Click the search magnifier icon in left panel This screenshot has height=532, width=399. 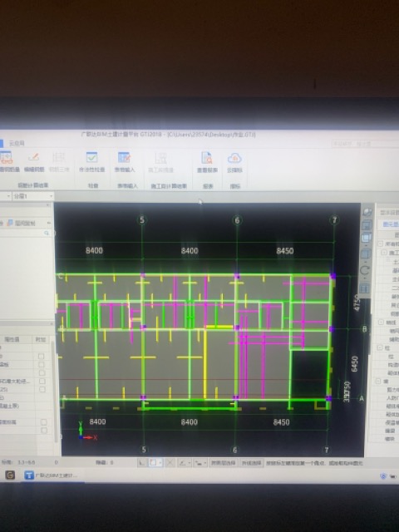click(x=47, y=233)
